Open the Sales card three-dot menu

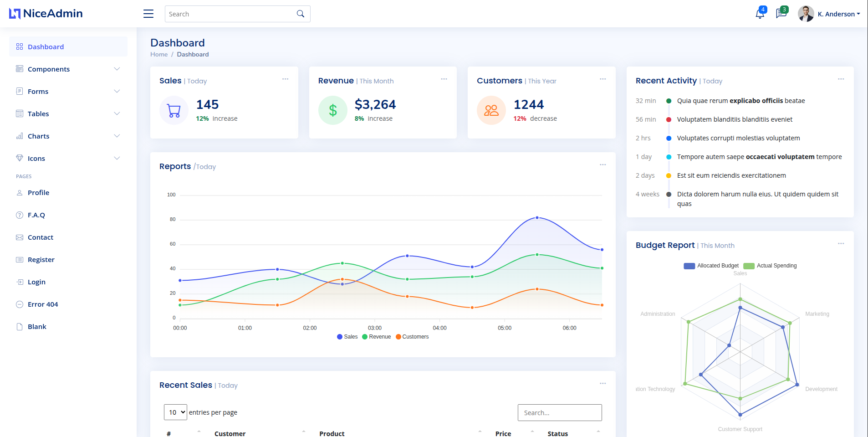285,79
